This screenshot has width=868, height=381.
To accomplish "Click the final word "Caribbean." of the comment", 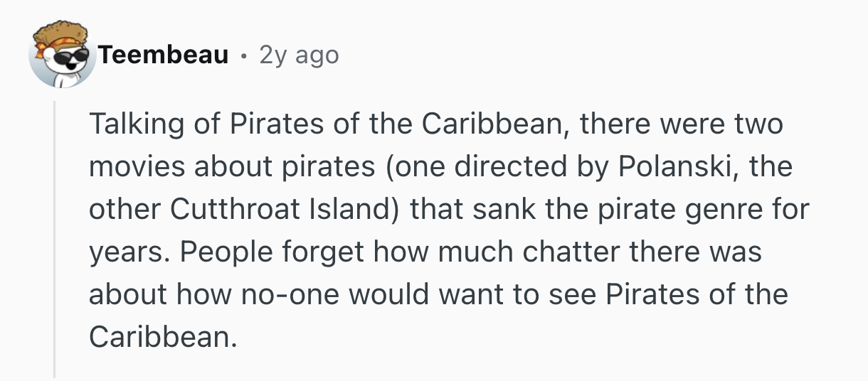I will (162, 336).
